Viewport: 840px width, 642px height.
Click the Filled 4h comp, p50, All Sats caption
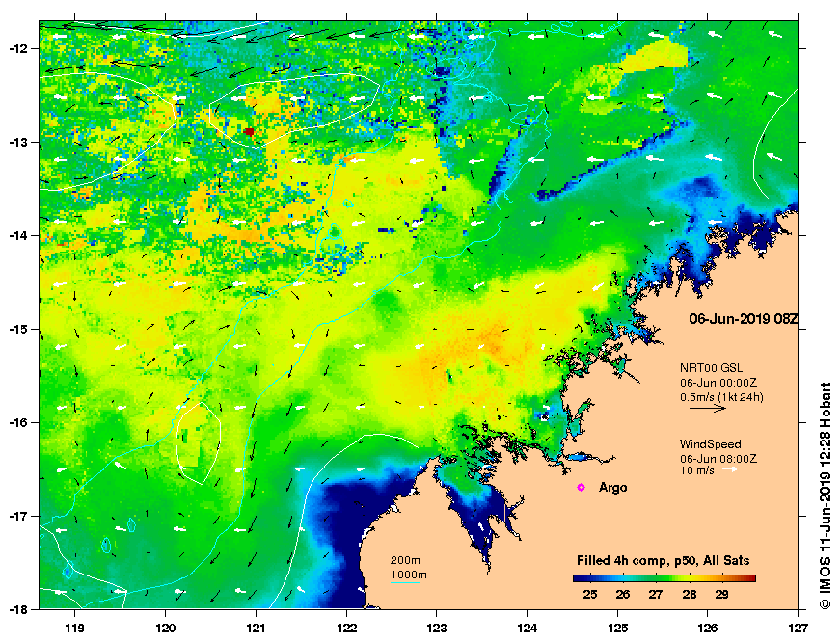coord(664,561)
